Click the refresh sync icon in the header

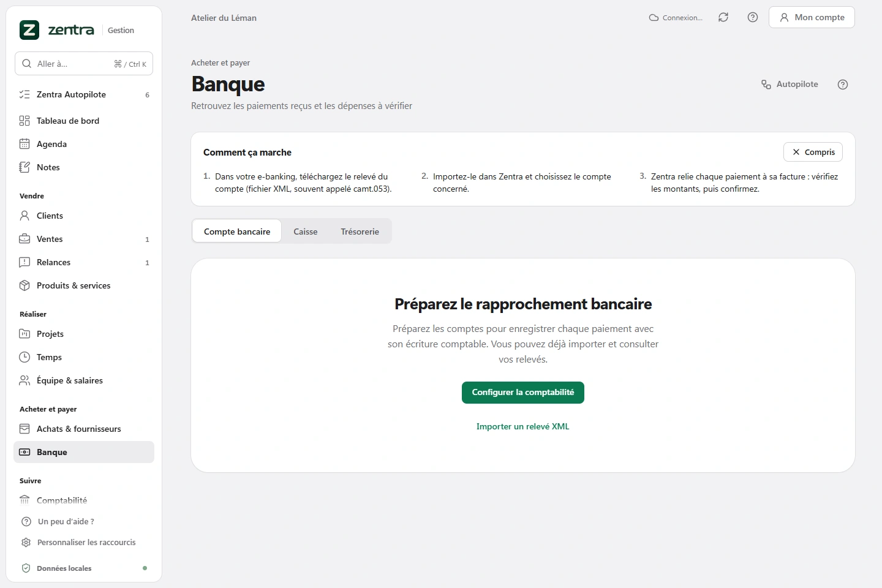click(723, 17)
